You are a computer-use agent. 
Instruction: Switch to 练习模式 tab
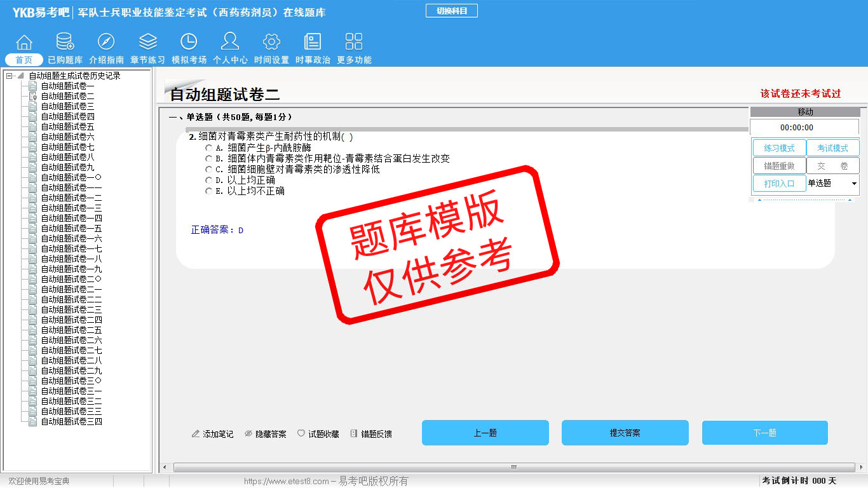point(779,148)
